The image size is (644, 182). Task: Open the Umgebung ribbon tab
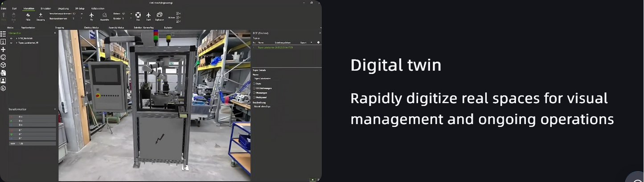click(63, 8)
